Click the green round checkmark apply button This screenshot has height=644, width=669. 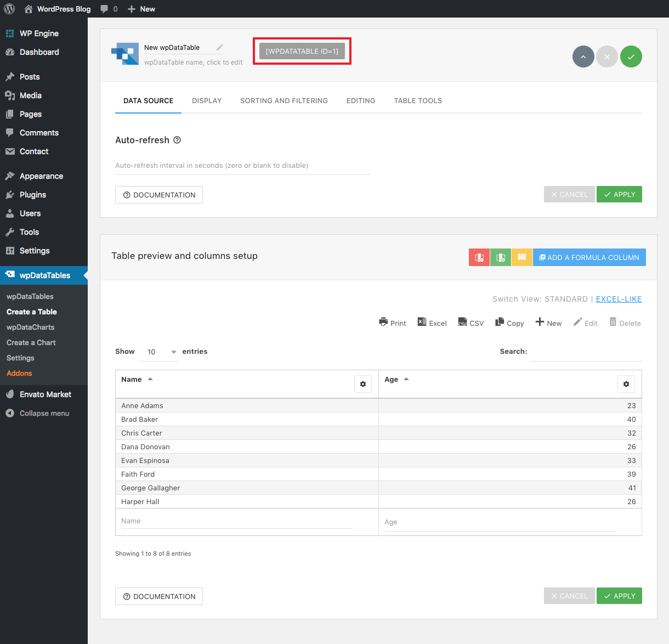click(631, 57)
